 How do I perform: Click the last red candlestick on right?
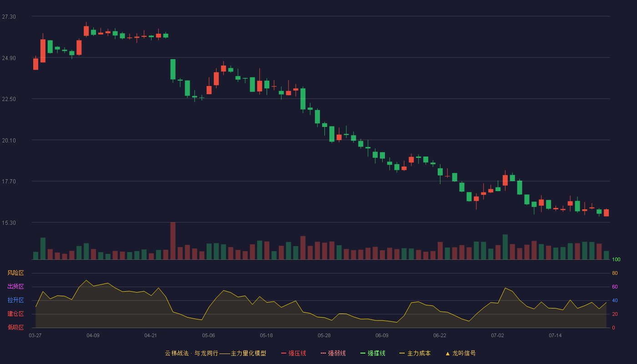tap(606, 212)
